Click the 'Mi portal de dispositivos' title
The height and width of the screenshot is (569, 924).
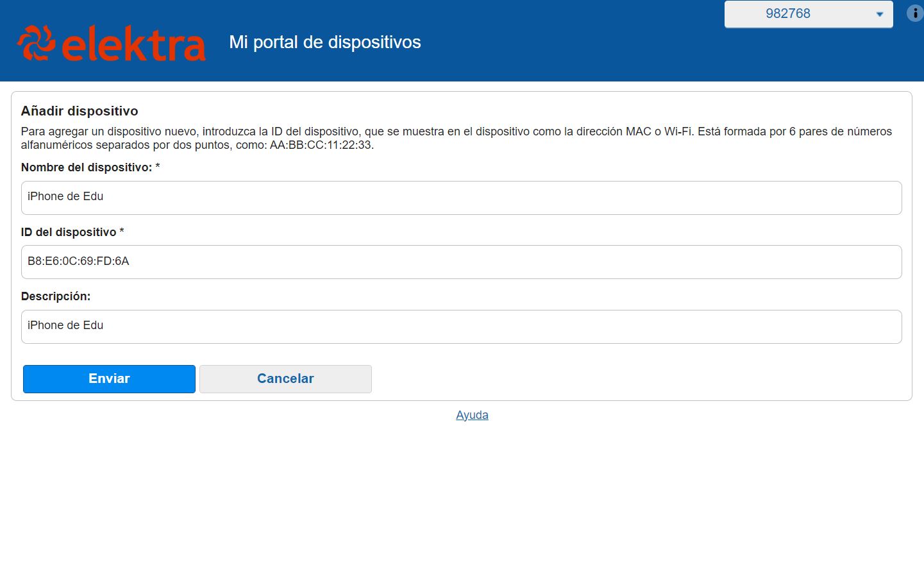(x=325, y=42)
